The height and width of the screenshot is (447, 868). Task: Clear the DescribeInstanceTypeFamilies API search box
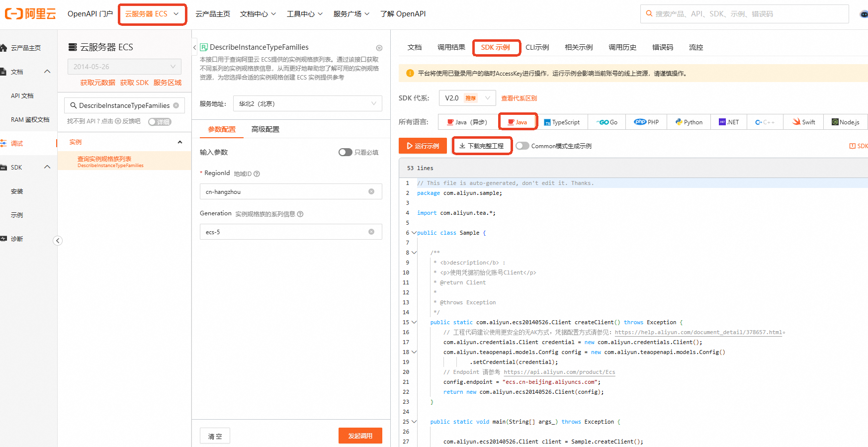pyautogui.click(x=176, y=105)
